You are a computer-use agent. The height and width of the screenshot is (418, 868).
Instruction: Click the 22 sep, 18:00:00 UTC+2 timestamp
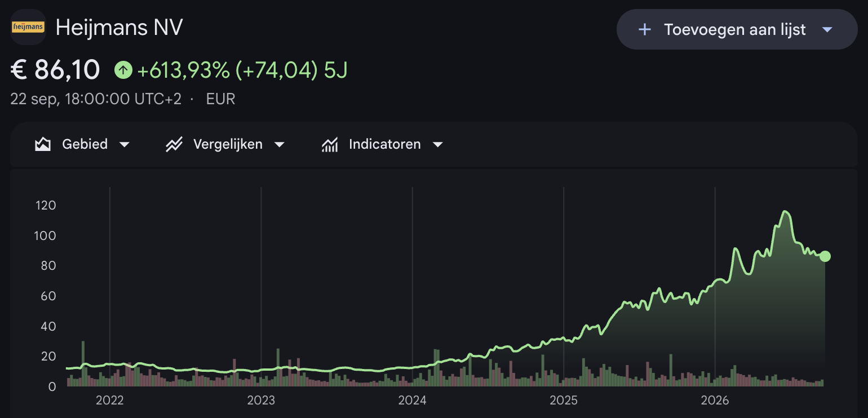click(x=96, y=99)
